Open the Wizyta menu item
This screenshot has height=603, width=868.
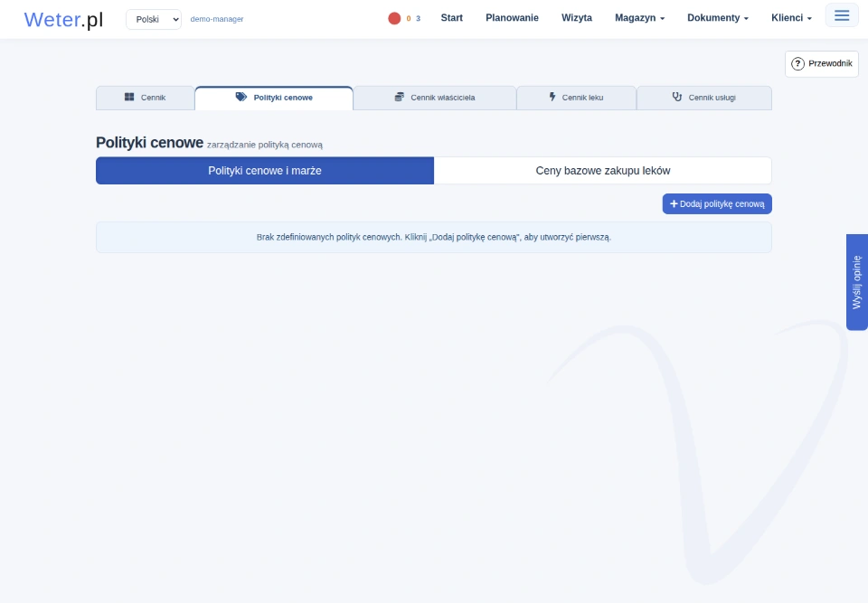point(577,18)
